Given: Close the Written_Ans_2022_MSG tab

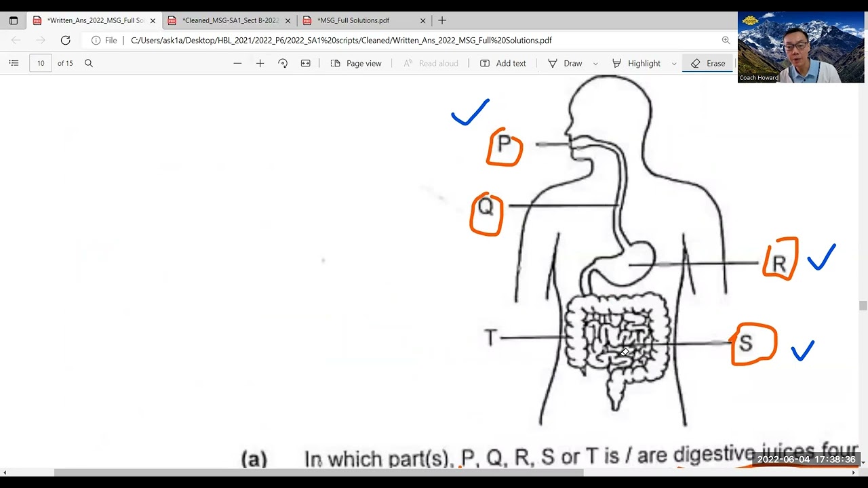Looking at the screenshot, I should (x=153, y=20).
